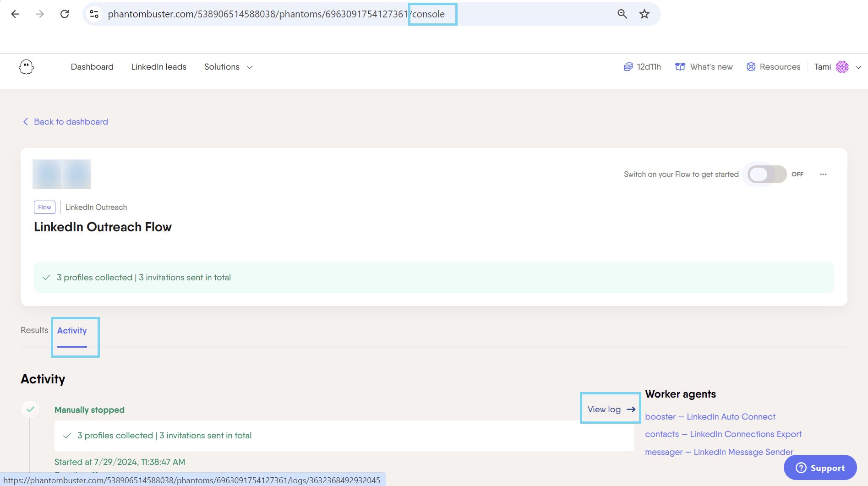Click the Flow tag badge
This screenshot has width=868, height=486.
pos(44,207)
